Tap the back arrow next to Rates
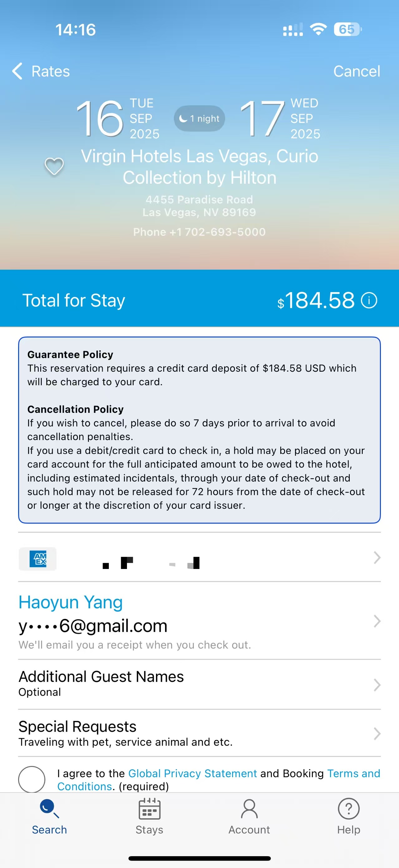 coord(17,71)
